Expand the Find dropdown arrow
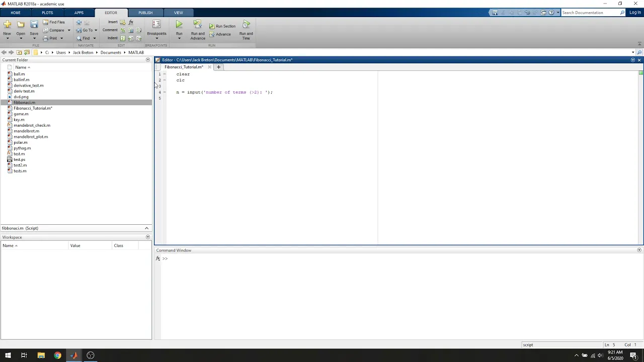 coord(94,38)
